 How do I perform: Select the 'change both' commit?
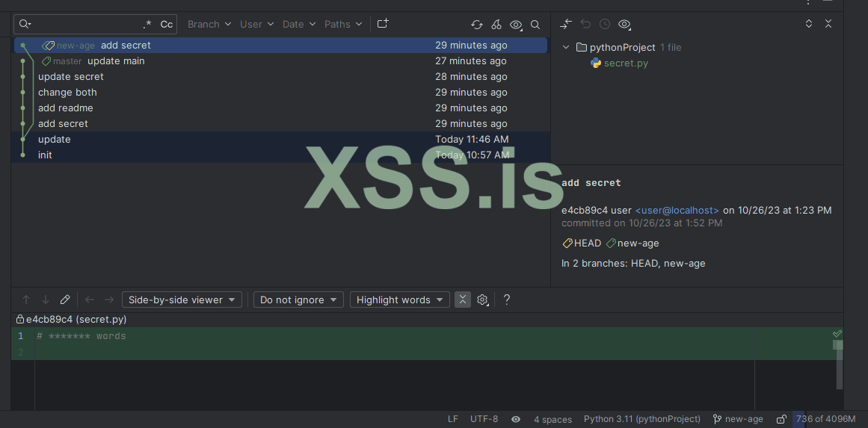[x=280, y=93]
